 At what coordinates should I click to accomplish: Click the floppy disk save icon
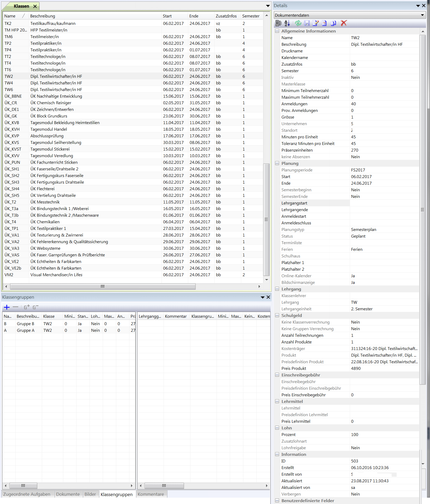(307, 23)
